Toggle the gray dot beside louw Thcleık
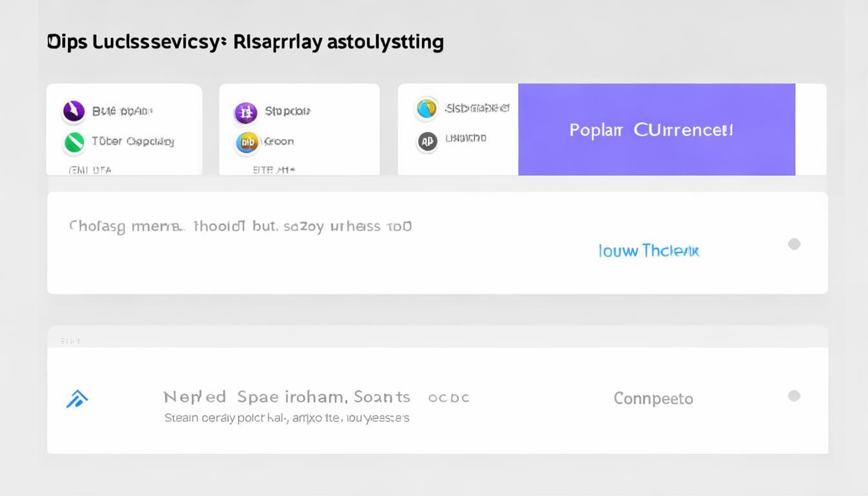This screenshot has width=868, height=496. [x=794, y=244]
